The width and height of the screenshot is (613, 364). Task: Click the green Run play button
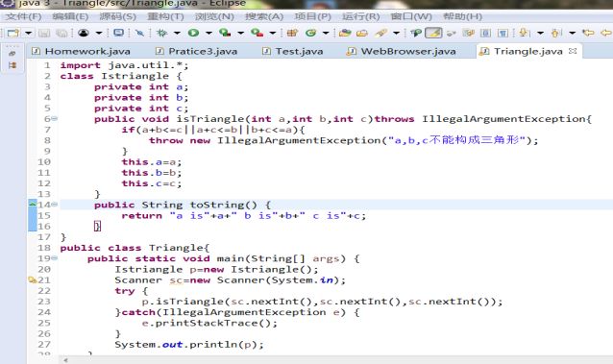(x=193, y=33)
